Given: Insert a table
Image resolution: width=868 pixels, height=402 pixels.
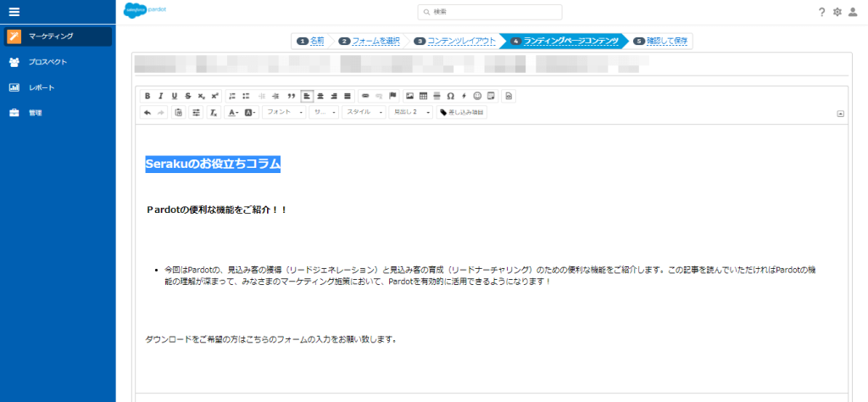Looking at the screenshot, I should [x=424, y=96].
